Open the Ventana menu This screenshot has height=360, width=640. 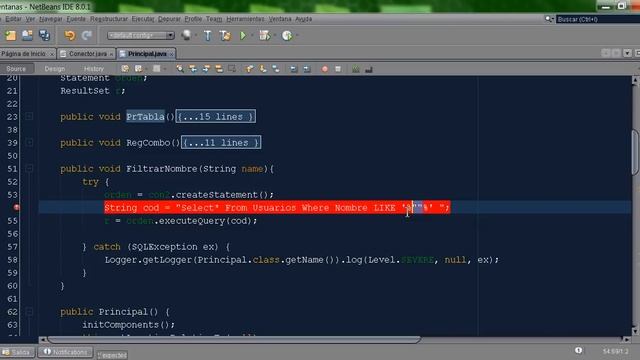coord(280,19)
